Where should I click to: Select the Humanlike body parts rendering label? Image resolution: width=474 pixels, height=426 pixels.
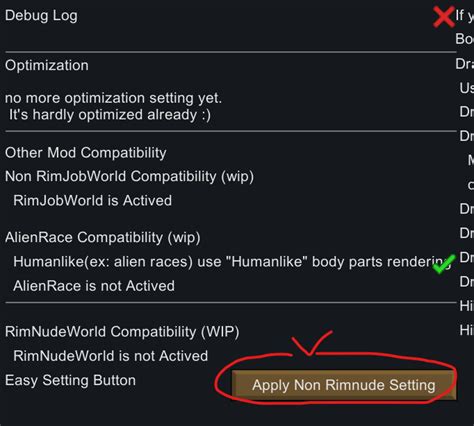click(x=232, y=262)
